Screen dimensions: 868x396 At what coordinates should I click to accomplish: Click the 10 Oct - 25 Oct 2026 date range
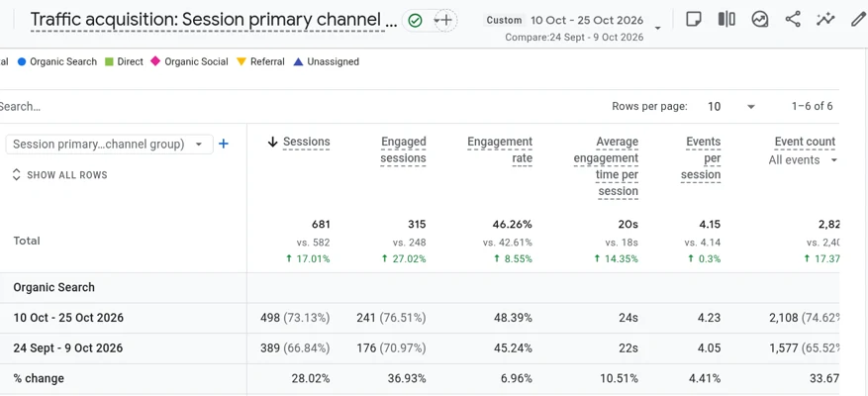tap(587, 21)
